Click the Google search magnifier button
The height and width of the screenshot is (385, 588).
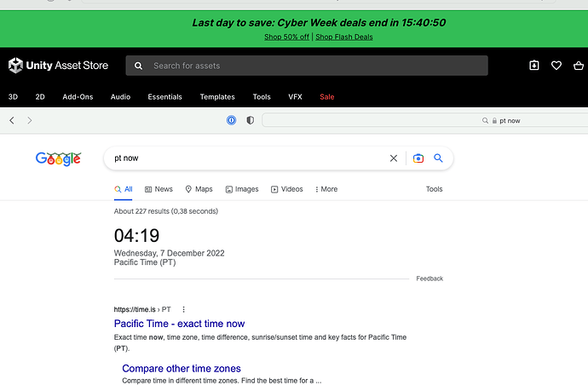(439, 158)
